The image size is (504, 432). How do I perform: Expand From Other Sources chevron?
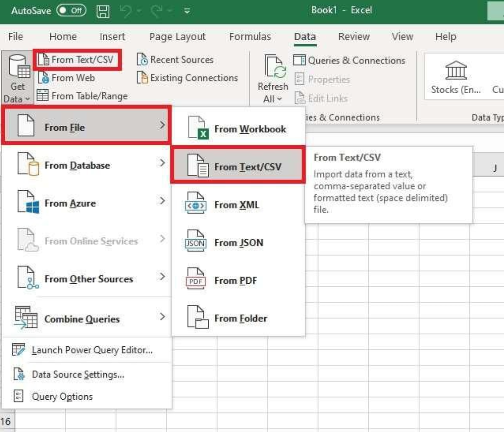point(162,276)
